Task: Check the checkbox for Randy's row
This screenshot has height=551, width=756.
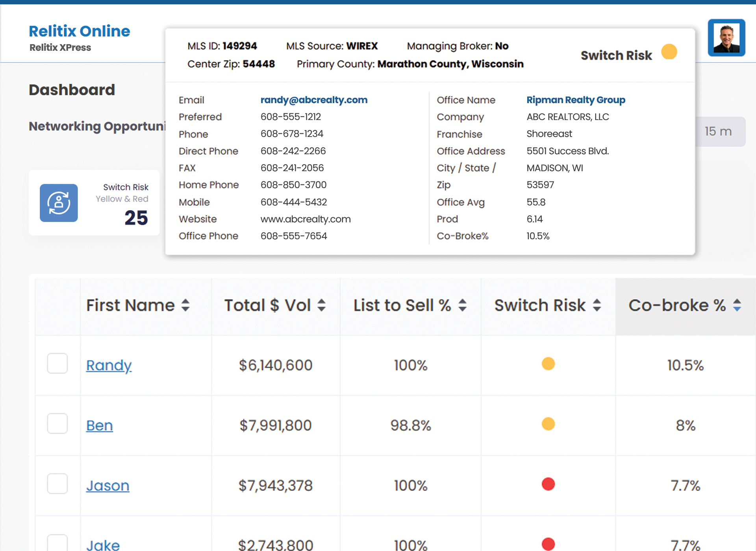Action: [x=57, y=363]
